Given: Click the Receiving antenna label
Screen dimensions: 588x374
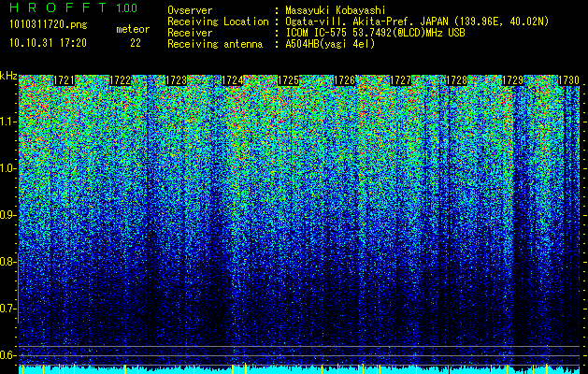Looking at the screenshot, I should [215, 44].
